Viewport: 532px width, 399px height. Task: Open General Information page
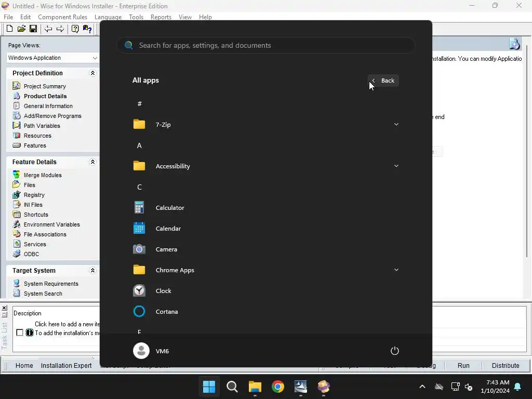tap(48, 106)
